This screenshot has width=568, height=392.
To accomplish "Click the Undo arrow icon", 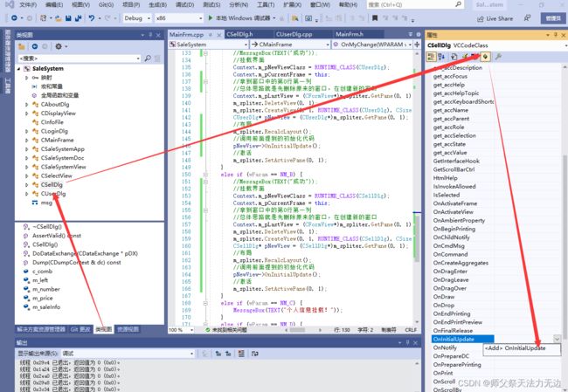I will pyautogui.click(x=92, y=18).
